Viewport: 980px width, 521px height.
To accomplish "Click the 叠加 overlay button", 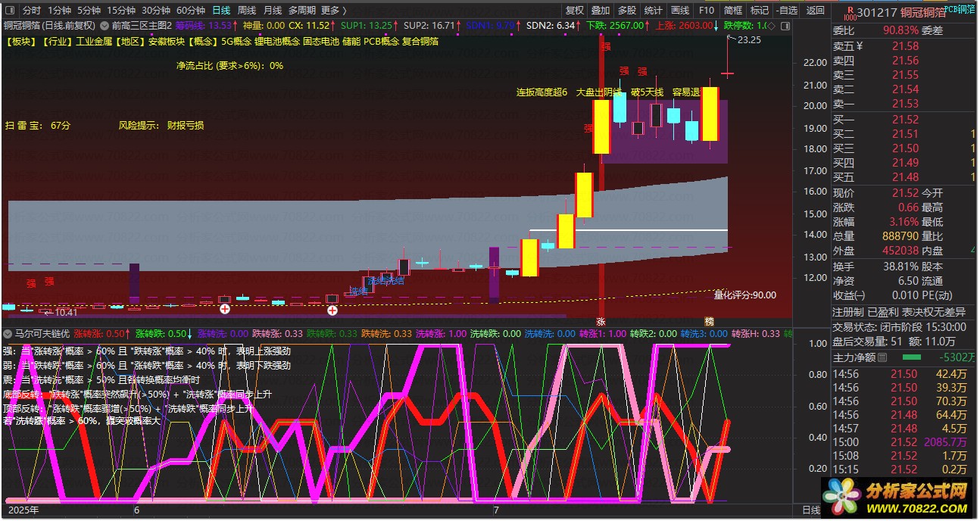I will coord(601,11).
